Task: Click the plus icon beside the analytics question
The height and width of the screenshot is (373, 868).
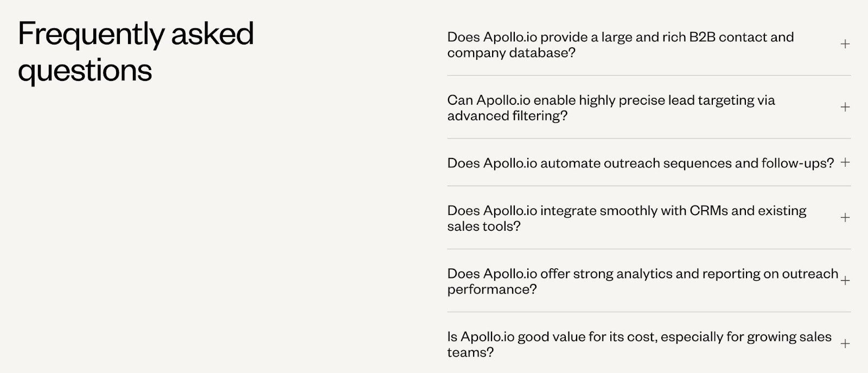Action: click(844, 281)
